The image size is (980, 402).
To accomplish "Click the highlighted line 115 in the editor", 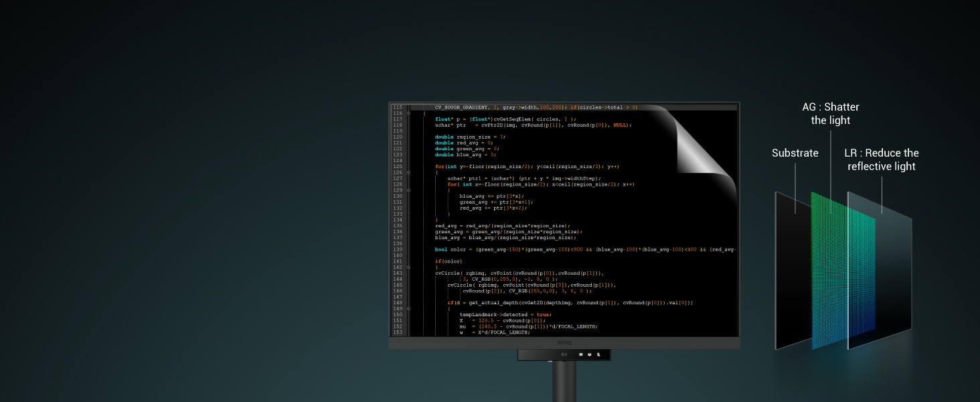I will [536, 107].
